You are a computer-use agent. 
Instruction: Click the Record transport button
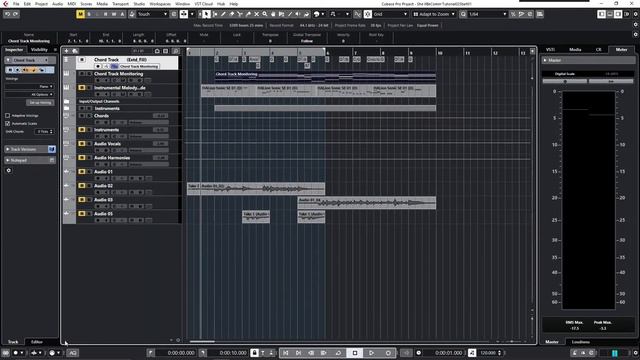388,353
